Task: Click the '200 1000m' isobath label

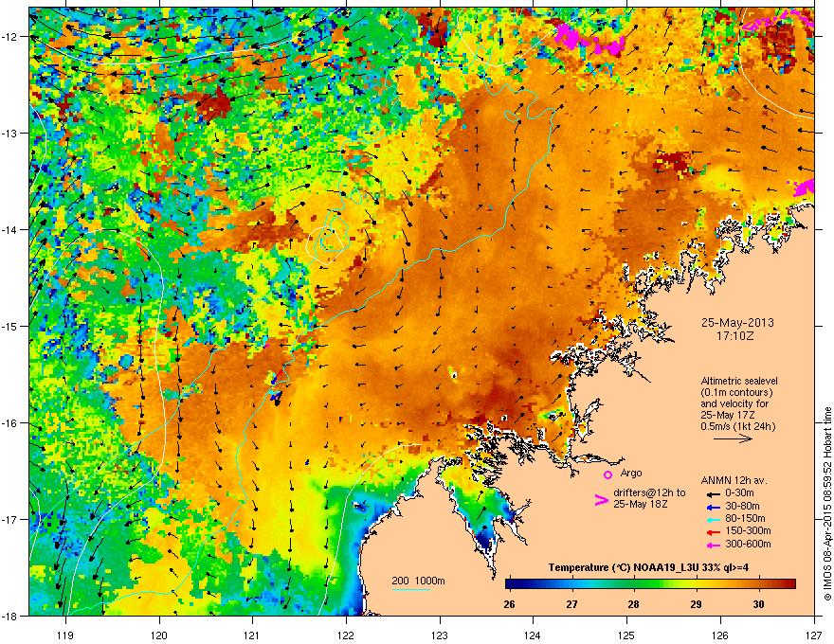Action: [x=418, y=581]
